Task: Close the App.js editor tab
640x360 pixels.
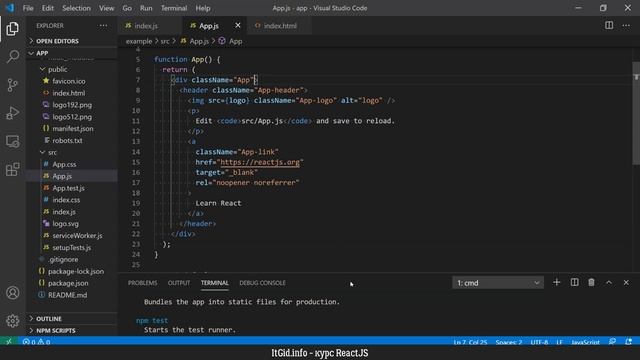Action: click(238, 25)
